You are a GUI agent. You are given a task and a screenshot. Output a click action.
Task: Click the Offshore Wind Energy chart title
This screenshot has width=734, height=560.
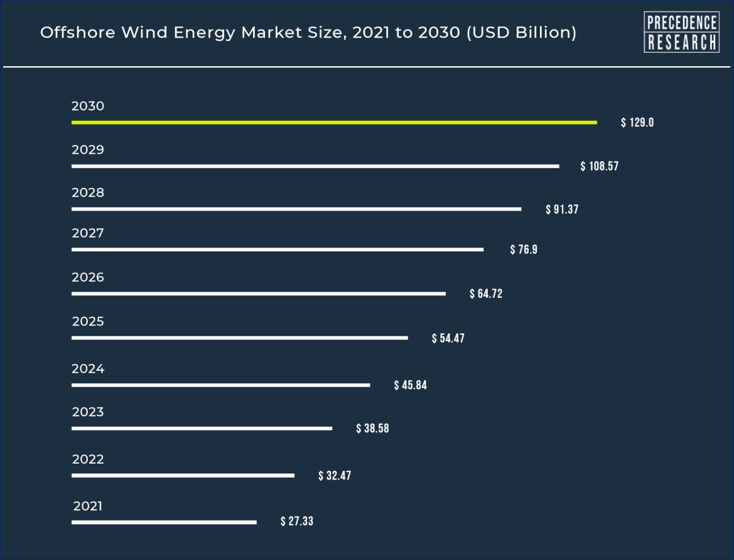tap(308, 33)
